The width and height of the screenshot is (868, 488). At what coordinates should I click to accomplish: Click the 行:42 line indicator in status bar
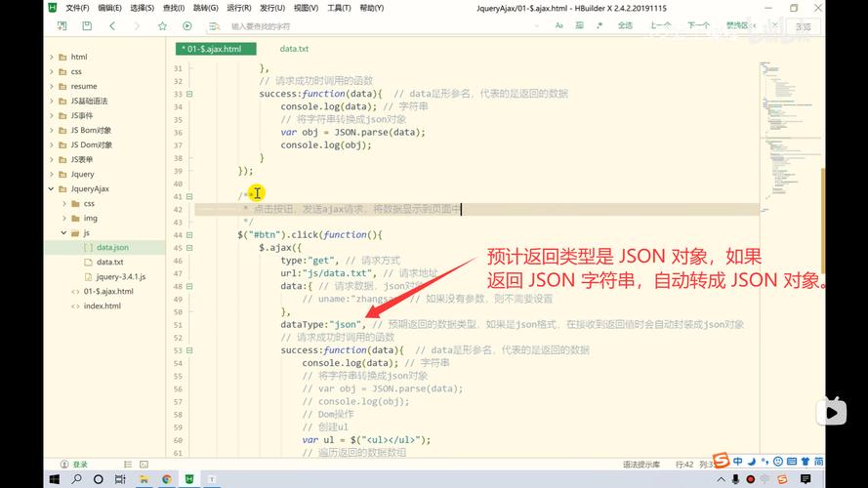pyautogui.click(x=684, y=465)
